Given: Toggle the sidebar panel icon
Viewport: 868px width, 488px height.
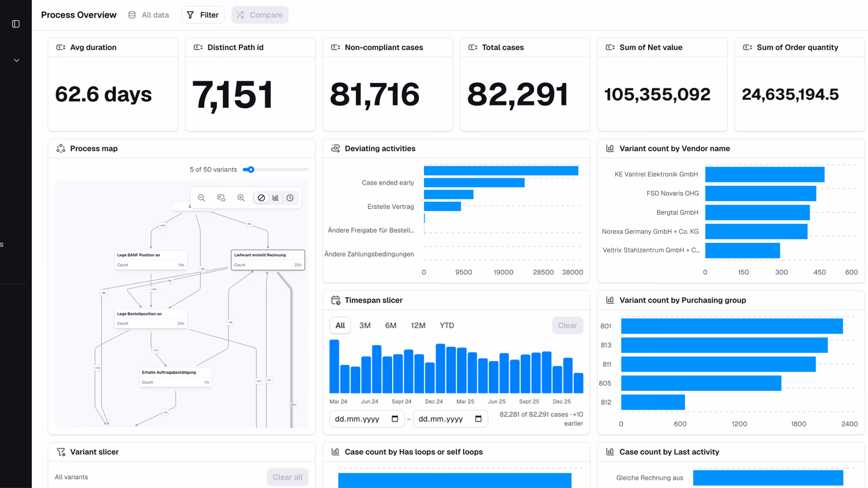Looking at the screenshot, I should (x=16, y=24).
